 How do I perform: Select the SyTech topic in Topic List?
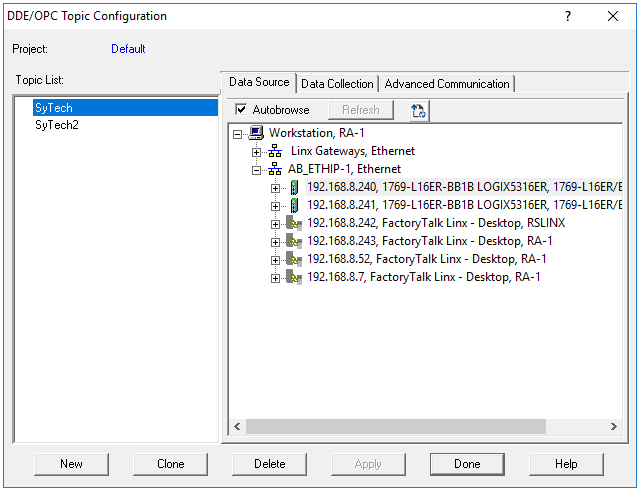tap(125, 108)
